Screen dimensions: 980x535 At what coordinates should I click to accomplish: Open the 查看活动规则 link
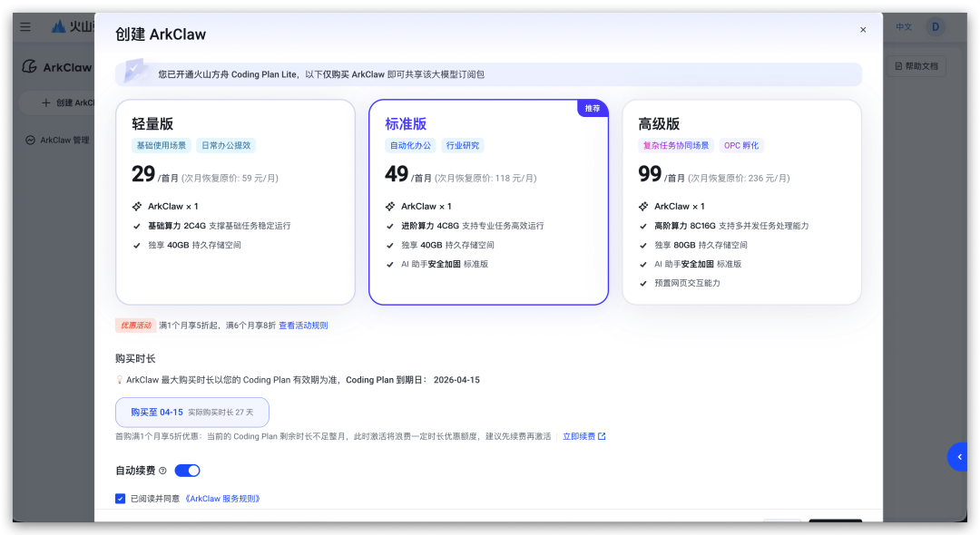pos(305,325)
